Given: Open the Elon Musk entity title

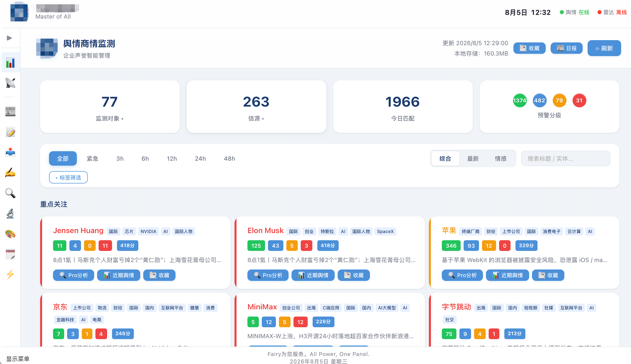Looking at the screenshot, I should [x=265, y=231].
